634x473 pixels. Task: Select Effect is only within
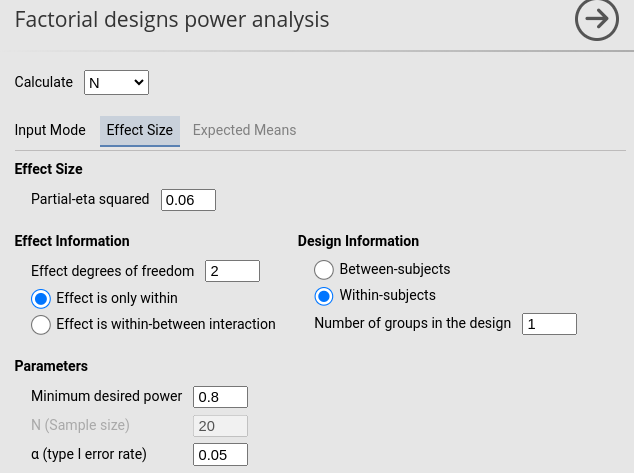pyautogui.click(x=41, y=298)
